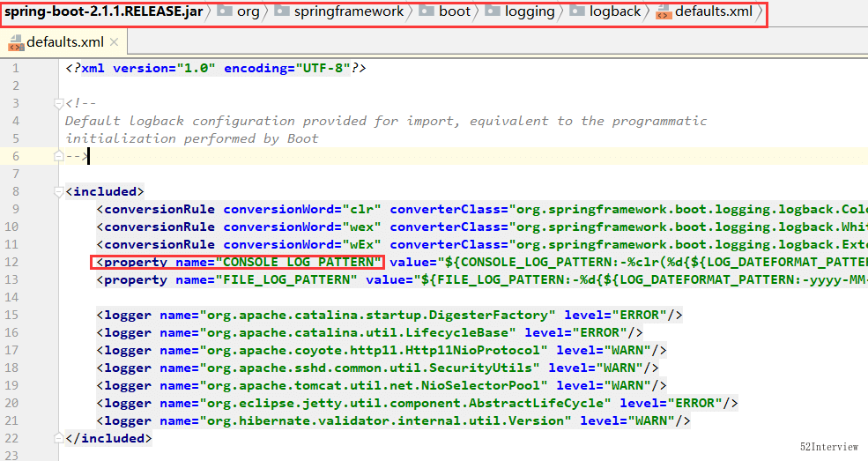Click fold end marker at line 6

59,156
